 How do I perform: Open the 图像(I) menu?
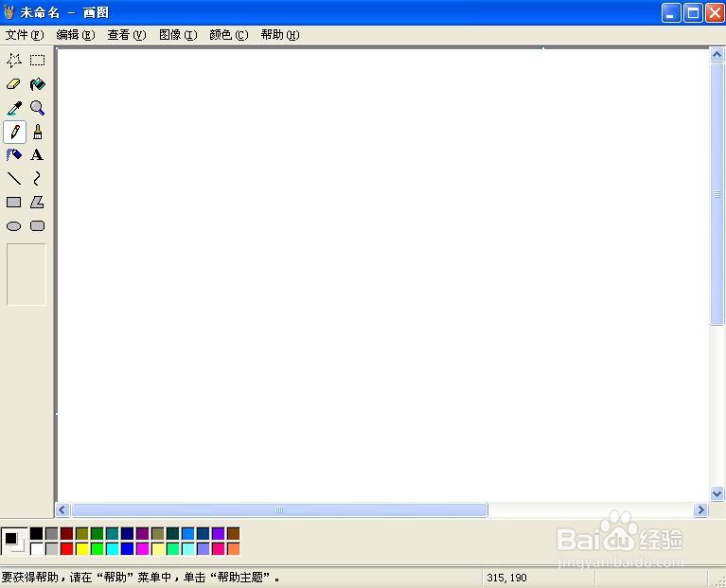[178, 35]
